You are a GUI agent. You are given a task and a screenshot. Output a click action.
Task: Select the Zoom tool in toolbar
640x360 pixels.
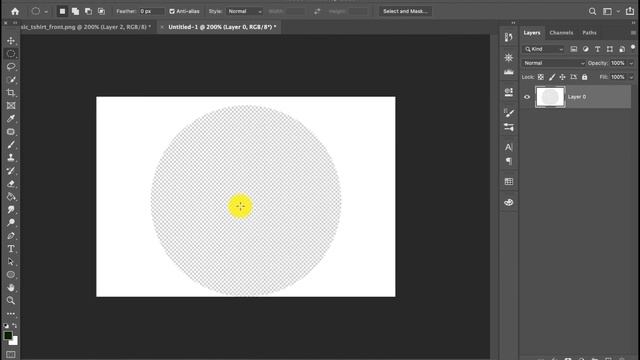tap(11, 301)
